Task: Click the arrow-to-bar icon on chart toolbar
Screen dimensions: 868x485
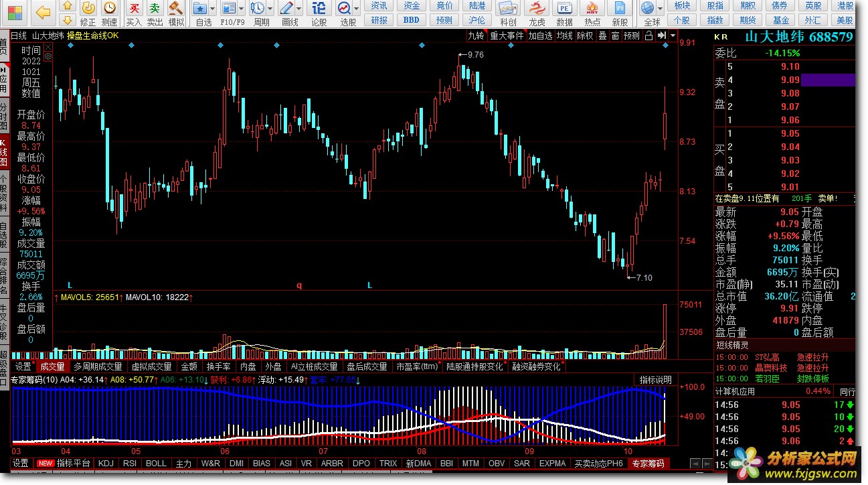Action: (x=661, y=36)
